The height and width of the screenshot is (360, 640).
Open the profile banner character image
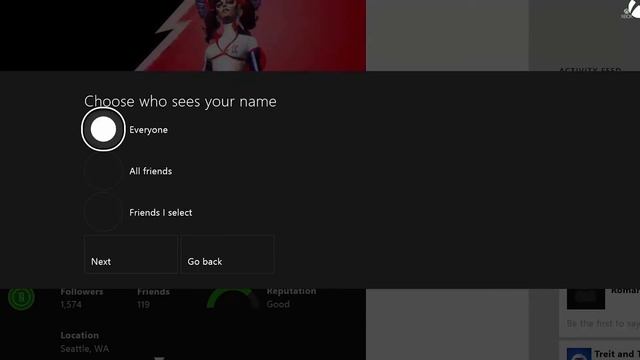[233, 36]
